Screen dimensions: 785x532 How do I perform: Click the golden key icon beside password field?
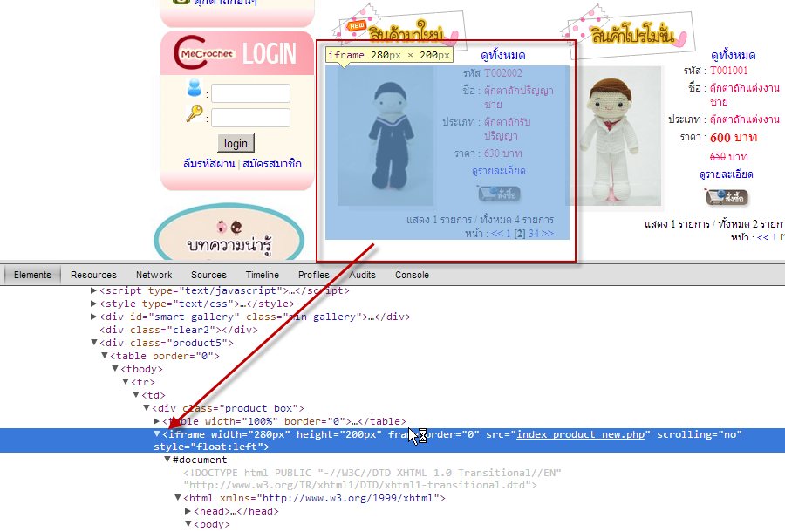[195, 113]
